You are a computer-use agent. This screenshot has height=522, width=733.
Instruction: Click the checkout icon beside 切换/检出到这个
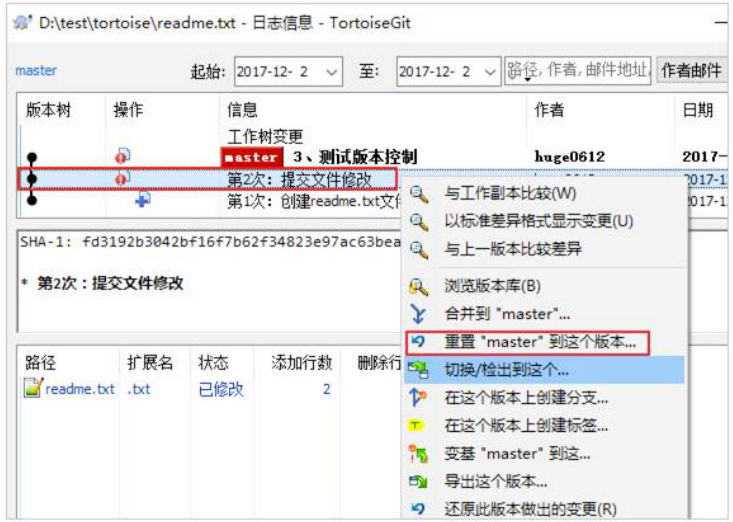(x=418, y=370)
